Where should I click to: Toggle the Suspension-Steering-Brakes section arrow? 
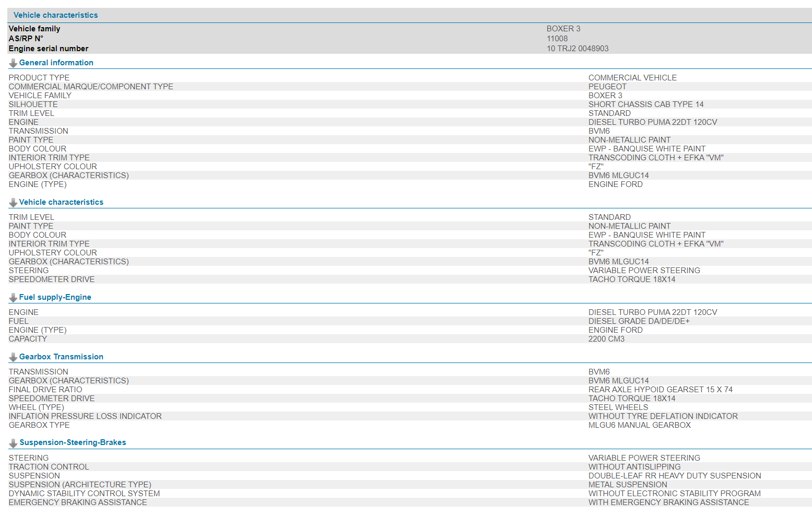(13, 443)
